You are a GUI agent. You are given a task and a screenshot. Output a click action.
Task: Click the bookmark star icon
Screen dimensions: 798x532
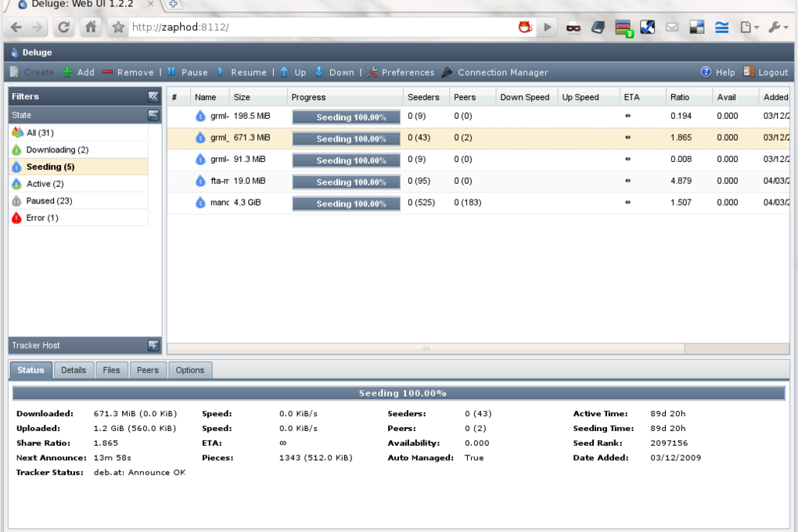119,27
